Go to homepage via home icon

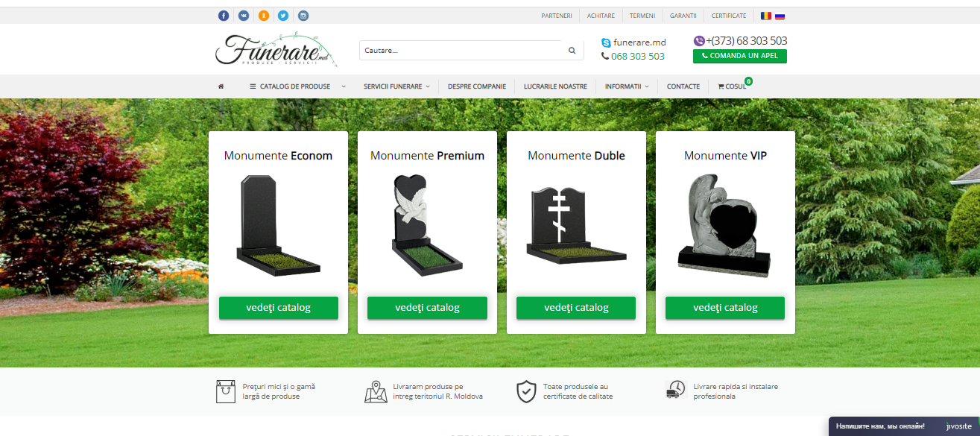[221, 86]
